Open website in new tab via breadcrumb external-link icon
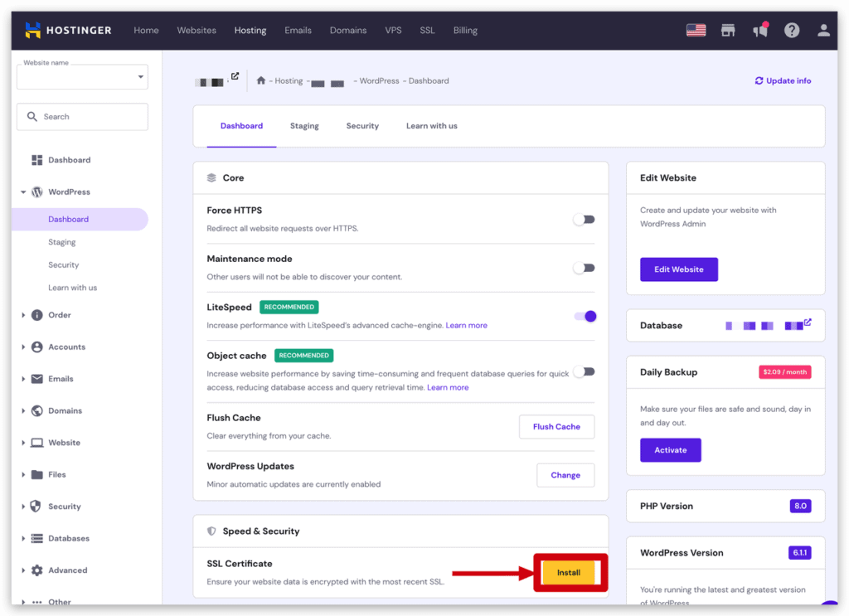The height and width of the screenshot is (616, 849). 235,76
